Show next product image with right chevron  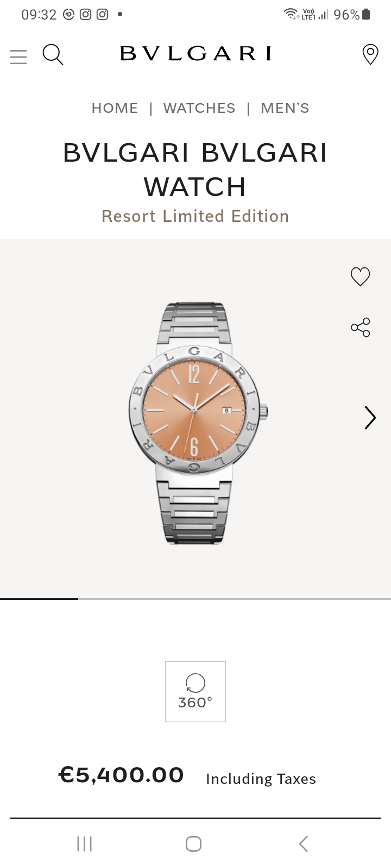pos(370,418)
